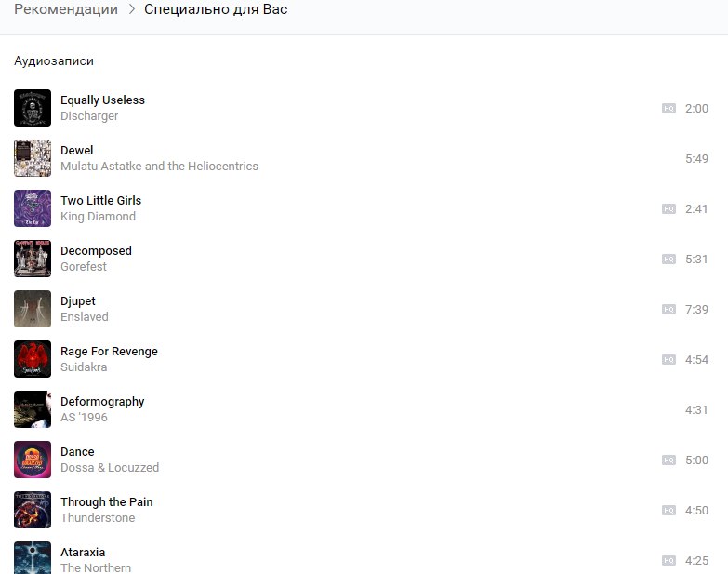Open Mulatu Astatke and the Heliocentrics artist
Screen dimensions: 728x574
point(159,167)
